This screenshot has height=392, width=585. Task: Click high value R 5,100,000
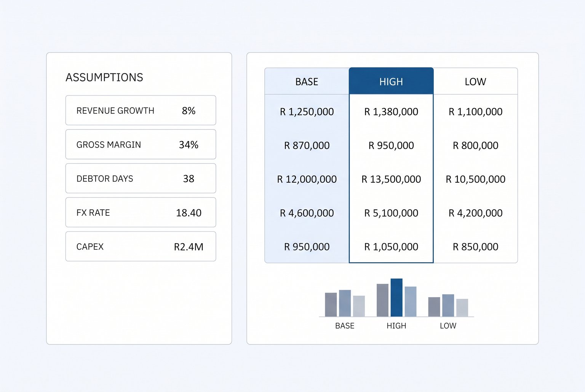coord(391,213)
